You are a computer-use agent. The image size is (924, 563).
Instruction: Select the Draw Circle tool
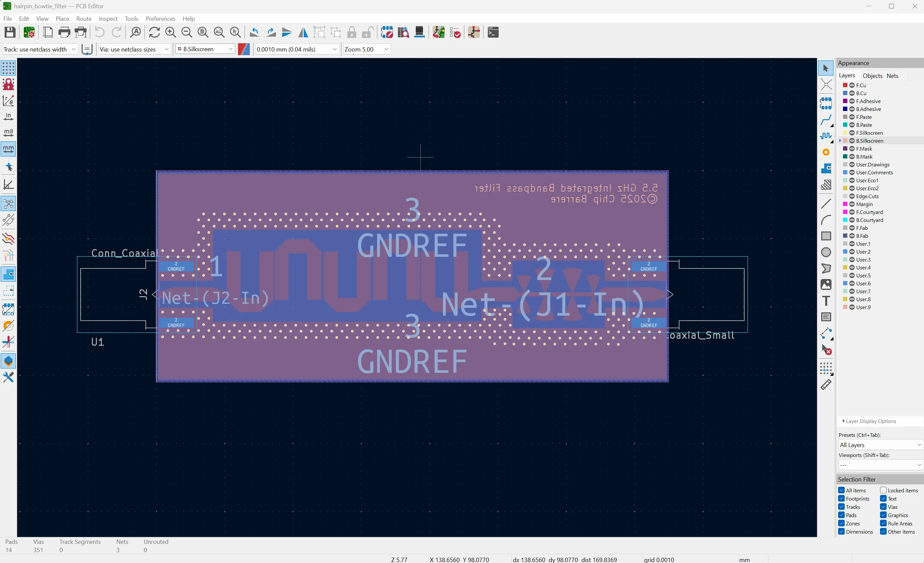coord(826,253)
